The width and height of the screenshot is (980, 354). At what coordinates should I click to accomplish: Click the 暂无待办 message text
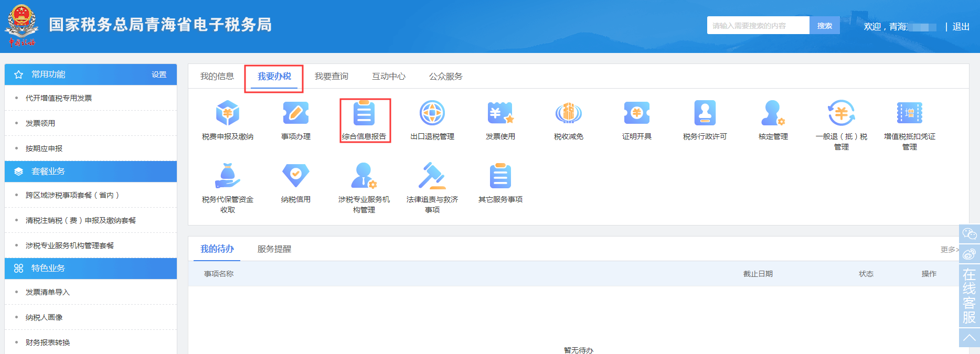click(579, 350)
